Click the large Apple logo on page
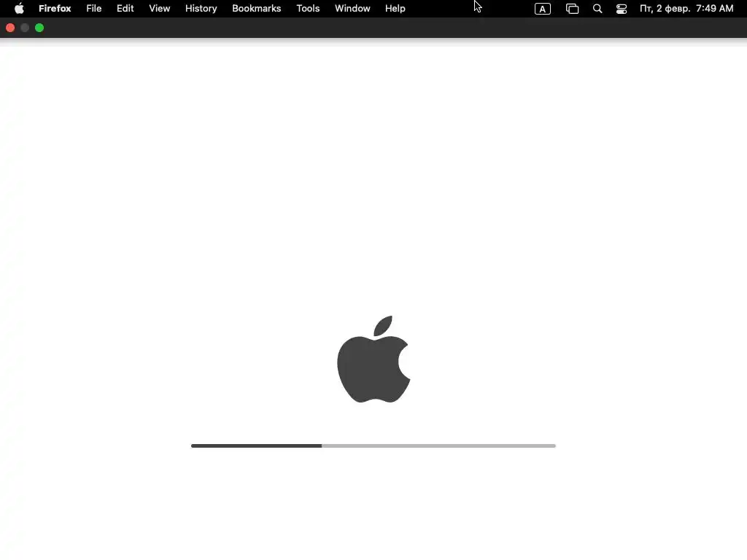747x560 pixels. [373, 359]
